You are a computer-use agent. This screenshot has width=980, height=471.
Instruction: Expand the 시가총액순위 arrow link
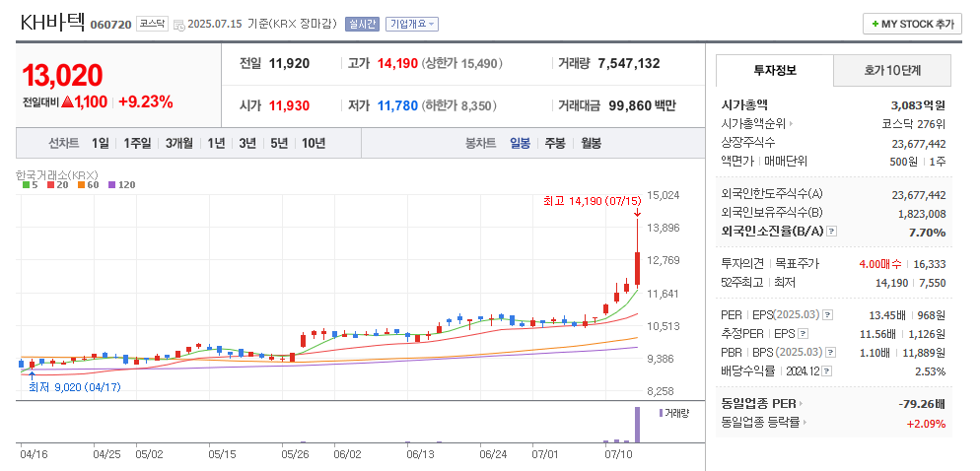coord(791,124)
